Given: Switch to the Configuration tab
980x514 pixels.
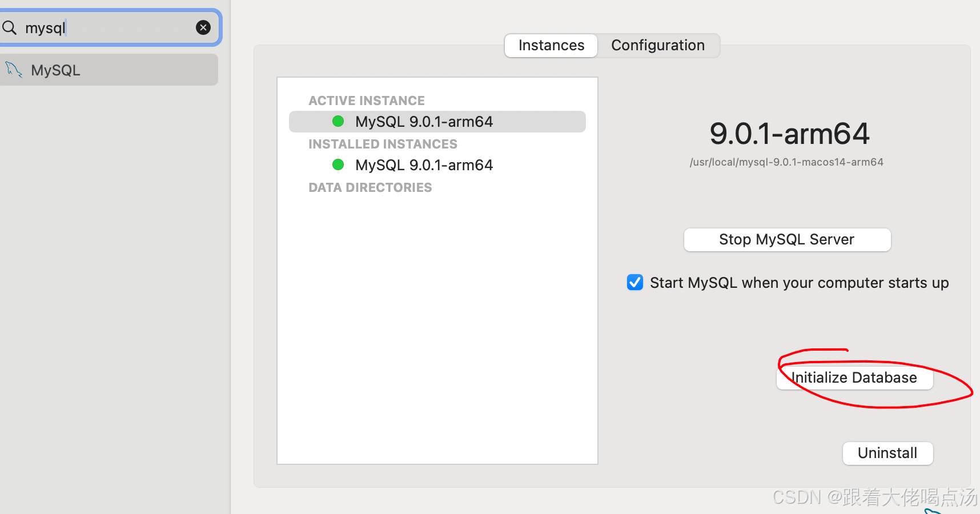Looking at the screenshot, I should click(658, 45).
